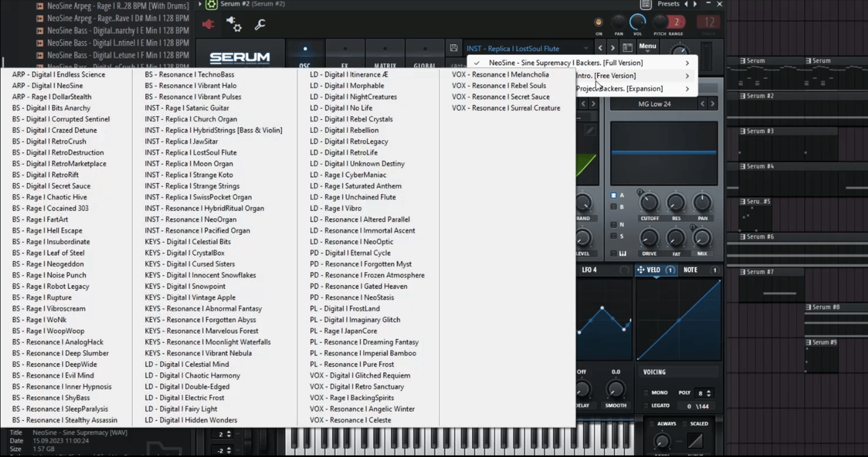The height and width of the screenshot is (457, 868).
Task: Open the preset browser icon beside Menu
Action: [x=628, y=48]
